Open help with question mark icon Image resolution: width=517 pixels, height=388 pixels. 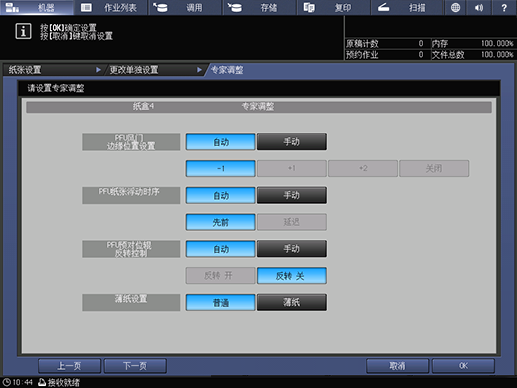504,7
